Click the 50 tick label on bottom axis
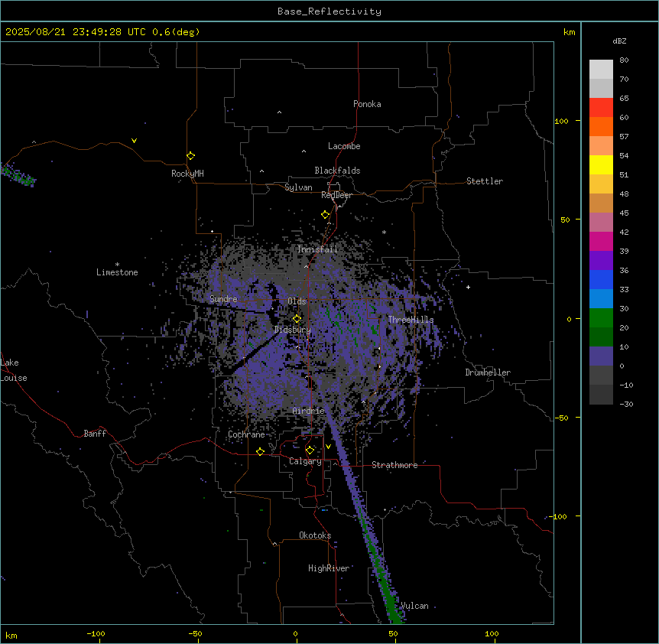The width and height of the screenshot is (659, 644). point(393,633)
